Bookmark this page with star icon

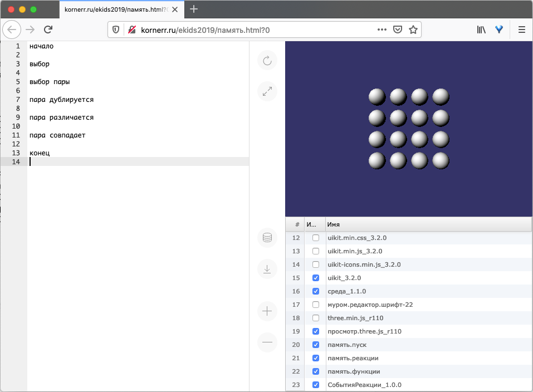tap(413, 30)
